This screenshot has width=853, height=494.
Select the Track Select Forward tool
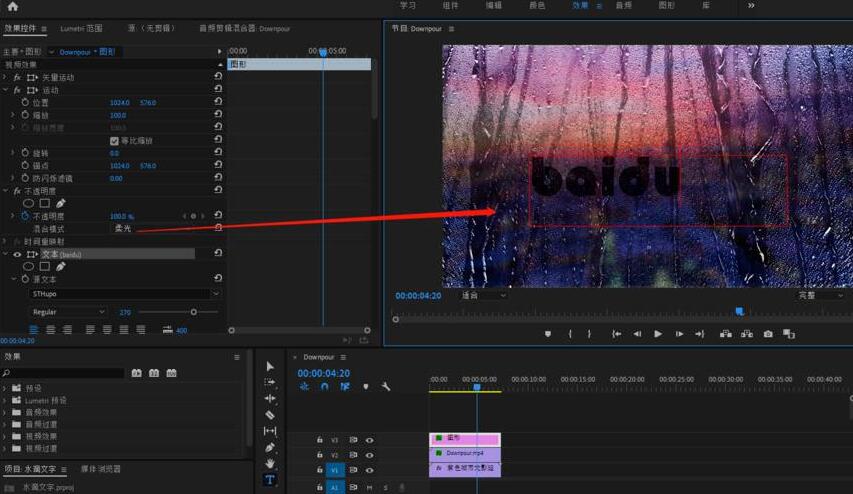(x=270, y=382)
